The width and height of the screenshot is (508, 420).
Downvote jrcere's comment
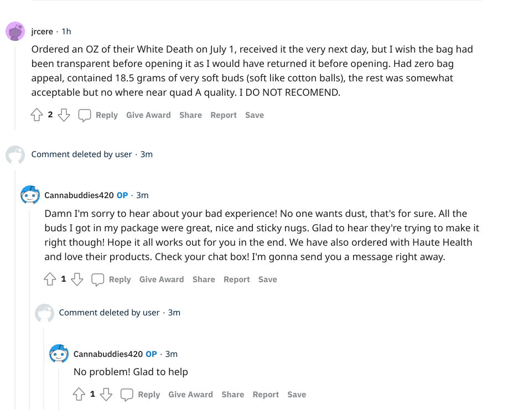pyautogui.click(x=64, y=115)
